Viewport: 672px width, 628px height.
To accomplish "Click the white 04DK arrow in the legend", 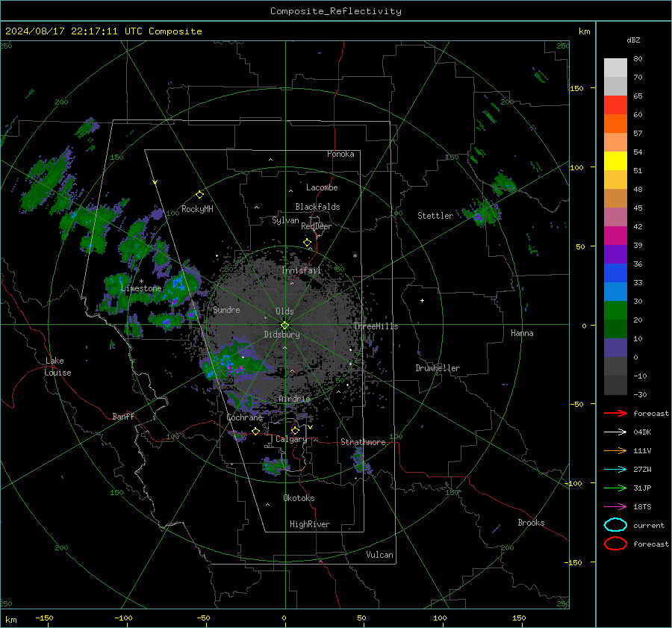I will click(615, 432).
